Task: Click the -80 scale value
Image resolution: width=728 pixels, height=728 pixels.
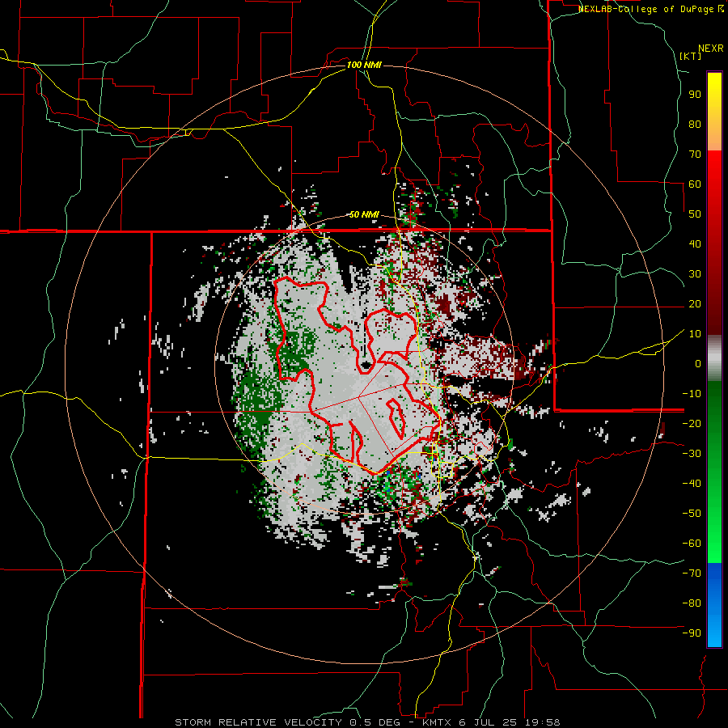Action: point(692,603)
